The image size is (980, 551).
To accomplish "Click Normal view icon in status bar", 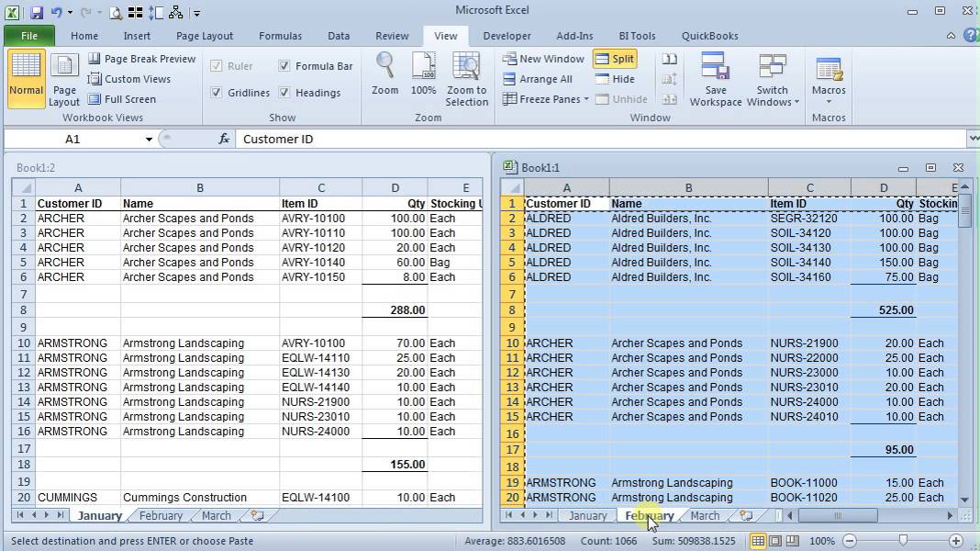I will [x=758, y=541].
